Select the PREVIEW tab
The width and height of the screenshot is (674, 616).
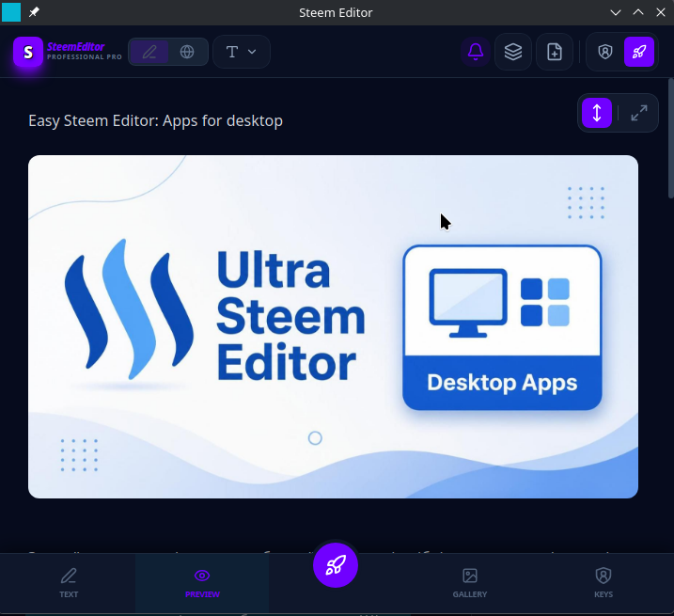(x=202, y=583)
